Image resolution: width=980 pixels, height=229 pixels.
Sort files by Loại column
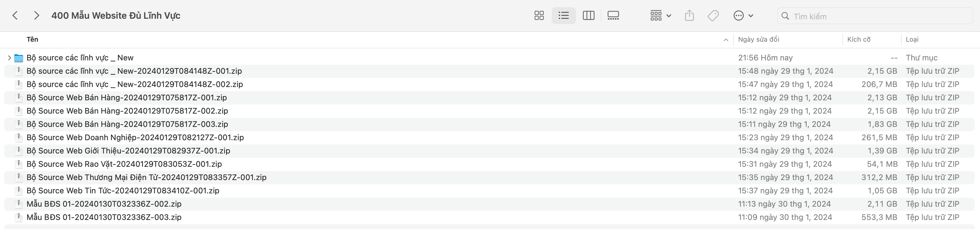click(912, 39)
